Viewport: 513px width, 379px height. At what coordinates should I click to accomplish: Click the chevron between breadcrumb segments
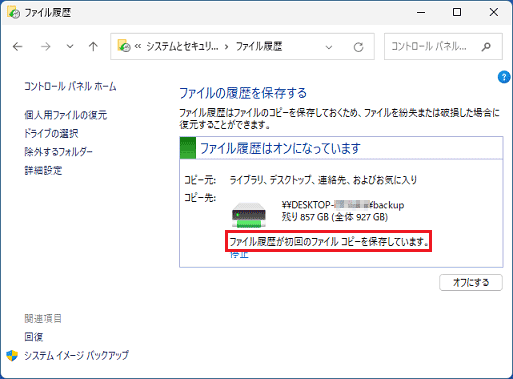(x=227, y=47)
